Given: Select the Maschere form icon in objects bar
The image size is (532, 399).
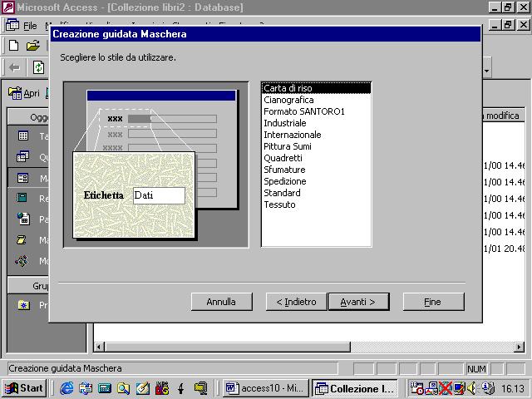Looking at the screenshot, I should (22, 178).
